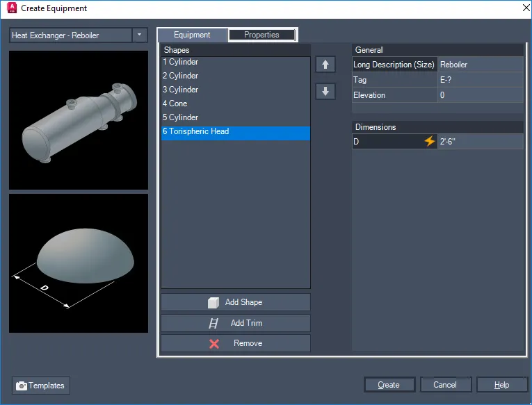532x405 pixels.
Task: Switch to the Equipment tab
Action: click(192, 35)
